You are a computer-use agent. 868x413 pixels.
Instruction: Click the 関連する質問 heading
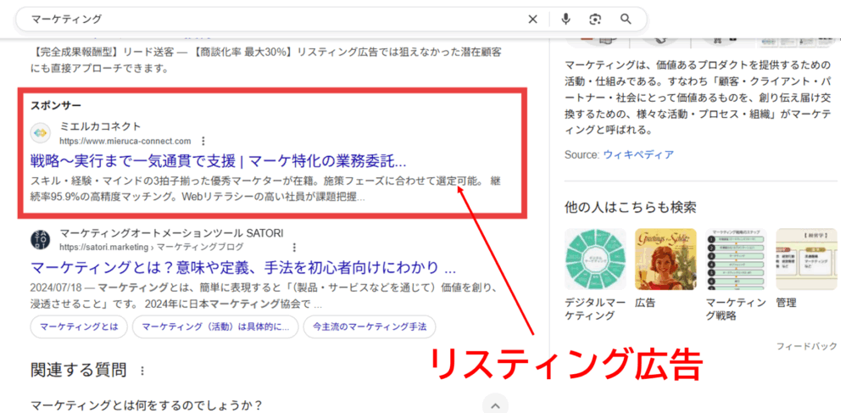78,371
